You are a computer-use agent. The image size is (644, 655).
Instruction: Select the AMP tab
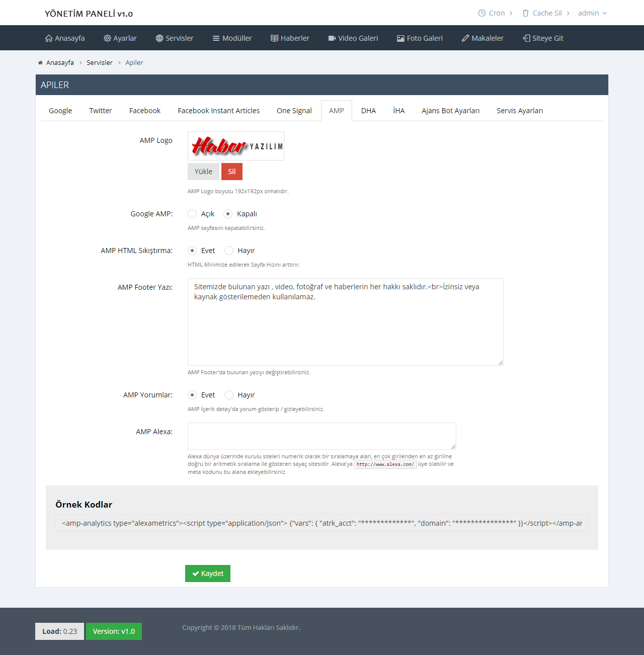click(x=337, y=111)
